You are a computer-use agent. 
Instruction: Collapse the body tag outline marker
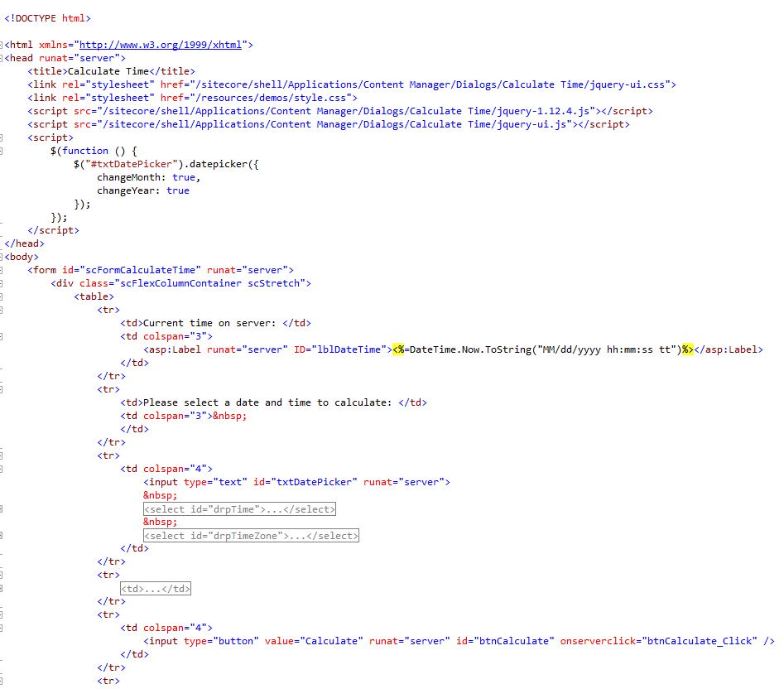click(1, 257)
